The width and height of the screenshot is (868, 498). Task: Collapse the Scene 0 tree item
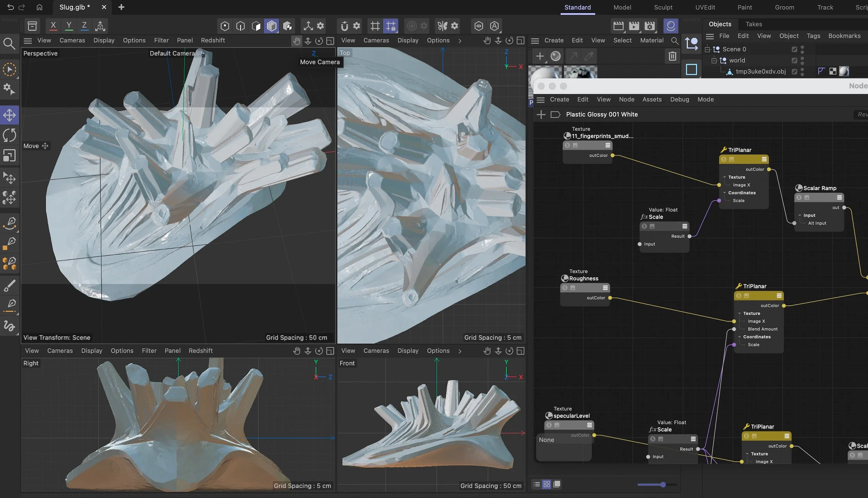click(707, 50)
